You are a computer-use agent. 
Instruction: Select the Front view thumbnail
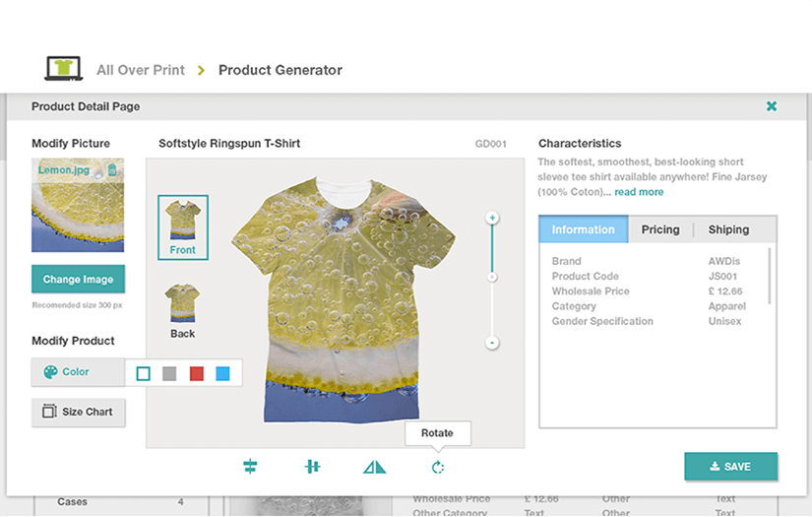183,227
